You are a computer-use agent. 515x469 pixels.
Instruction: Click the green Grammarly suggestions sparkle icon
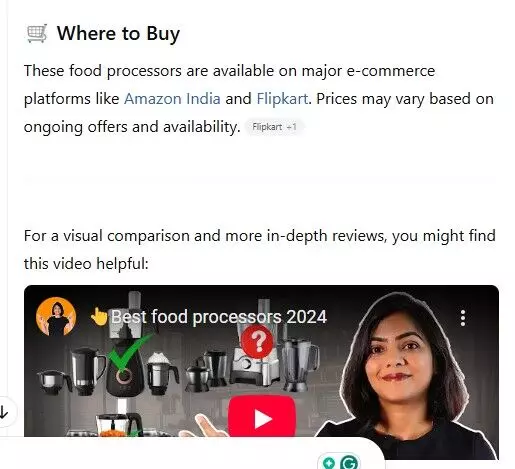coord(329,463)
